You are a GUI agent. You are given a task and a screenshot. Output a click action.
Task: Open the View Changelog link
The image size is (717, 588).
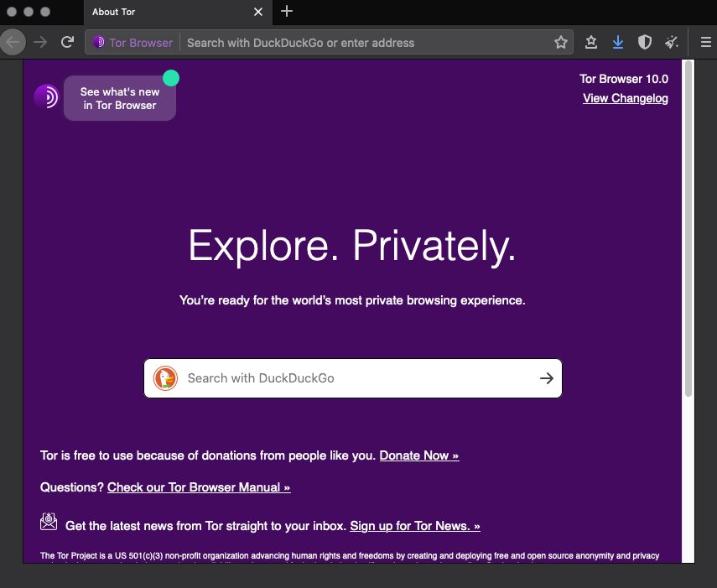click(625, 98)
